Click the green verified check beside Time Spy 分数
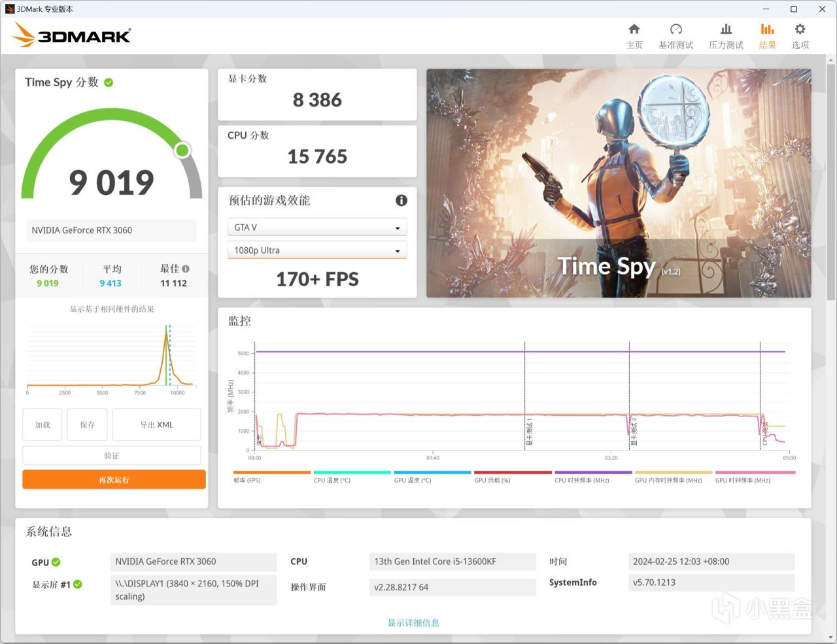The image size is (837, 644). click(x=109, y=82)
